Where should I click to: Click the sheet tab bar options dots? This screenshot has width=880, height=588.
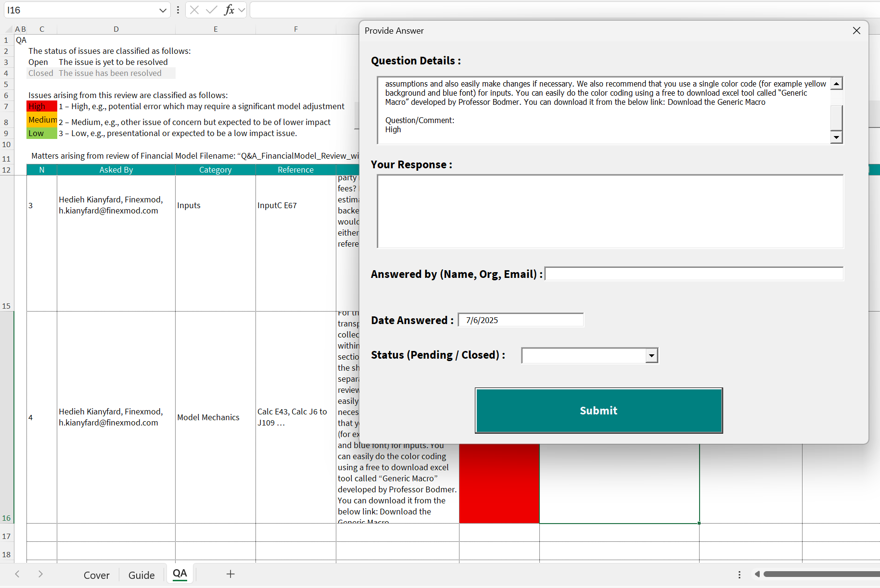point(740,575)
